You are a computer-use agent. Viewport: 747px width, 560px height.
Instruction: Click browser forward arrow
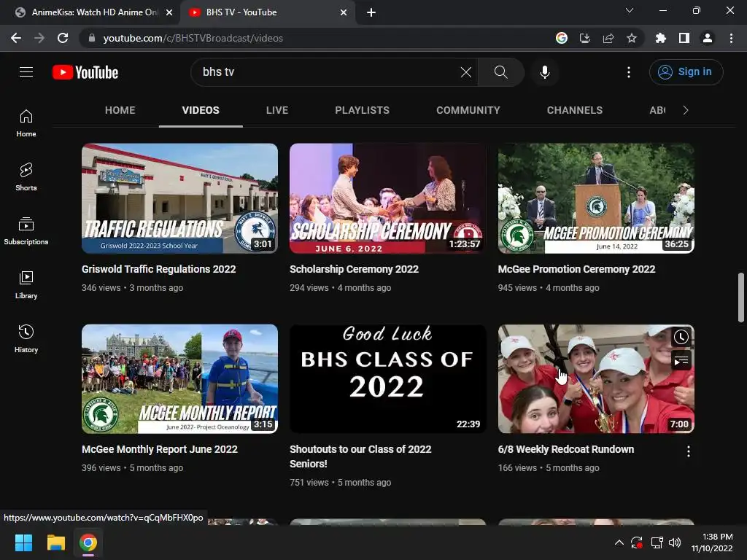coord(39,38)
